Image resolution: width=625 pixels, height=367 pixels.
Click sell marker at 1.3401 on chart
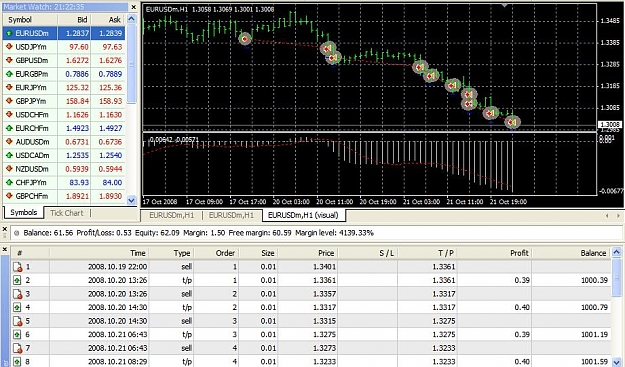245,39
